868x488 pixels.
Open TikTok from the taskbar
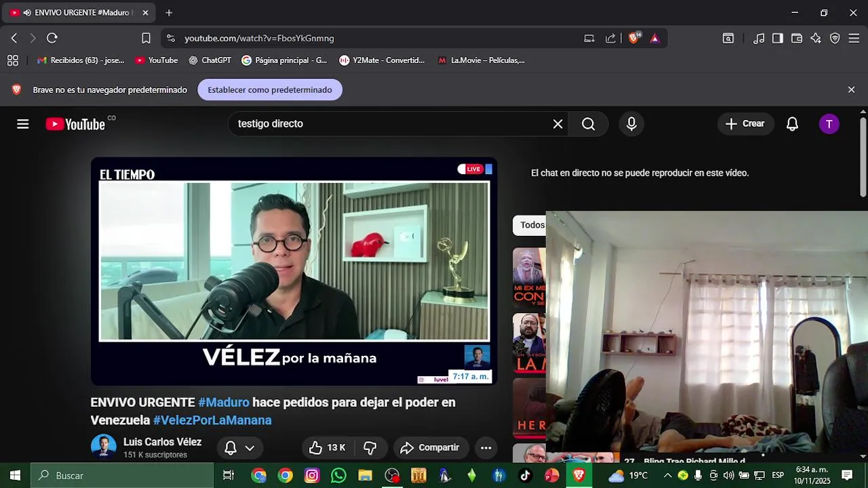(x=525, y=476)
